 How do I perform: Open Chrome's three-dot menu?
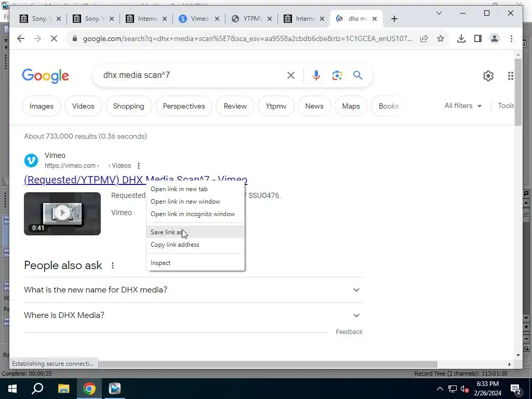pyautogui.click(x=511, y=38)
